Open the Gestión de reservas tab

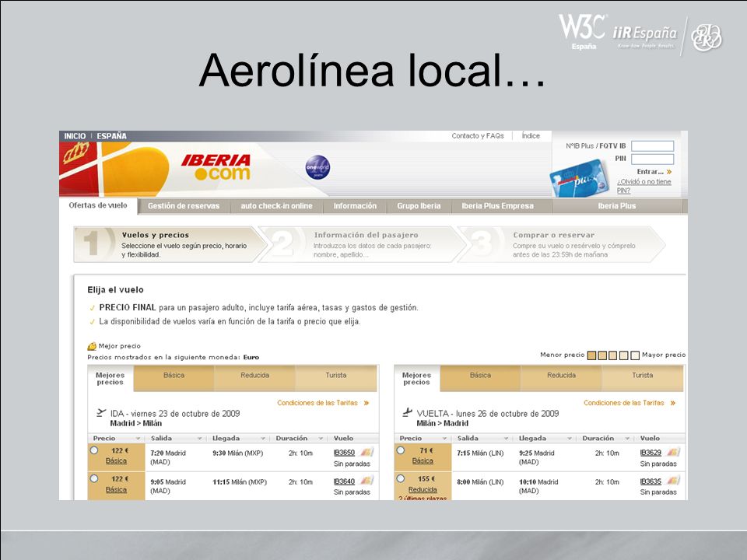[x=184, y=206]
